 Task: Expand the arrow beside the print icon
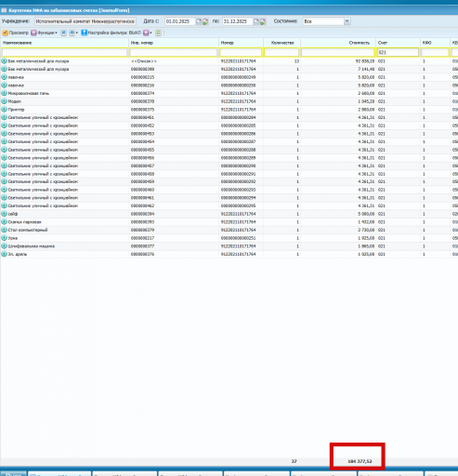[77, 33]
